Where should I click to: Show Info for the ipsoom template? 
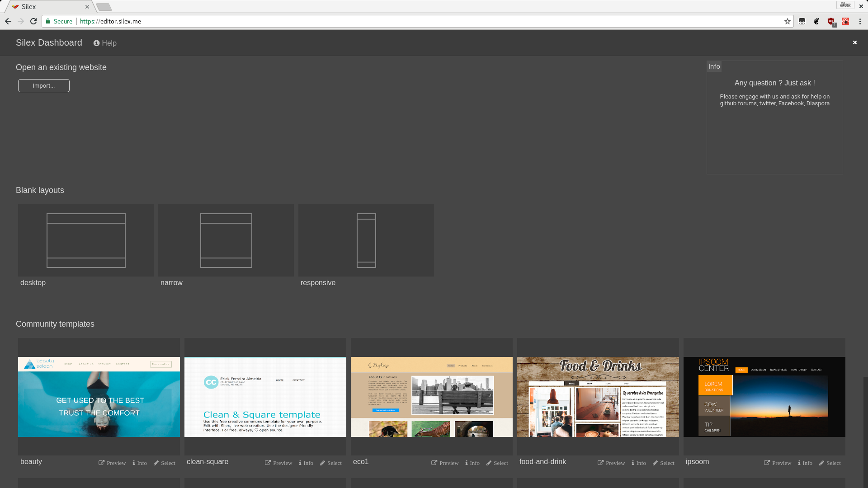tap(805, 463)
